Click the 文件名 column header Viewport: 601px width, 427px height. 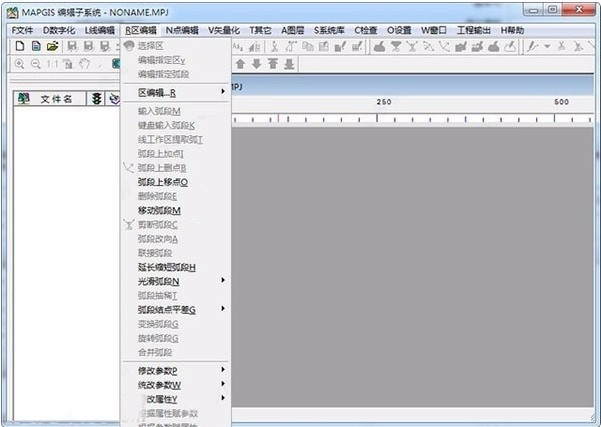click(x=56, y=99)
